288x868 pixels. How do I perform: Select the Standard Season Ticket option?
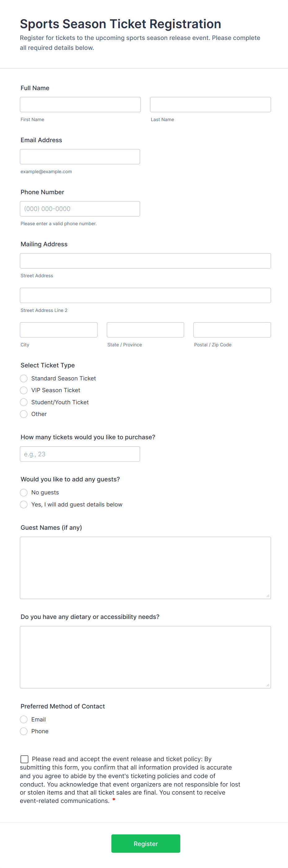point(24,378)
